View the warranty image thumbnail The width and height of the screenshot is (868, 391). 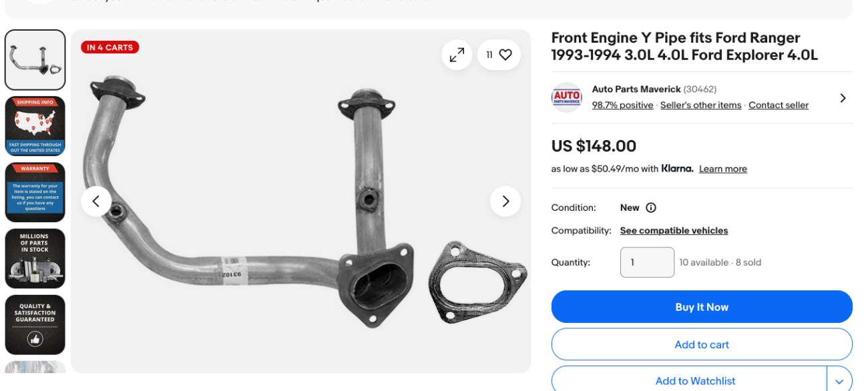[35, 192]
